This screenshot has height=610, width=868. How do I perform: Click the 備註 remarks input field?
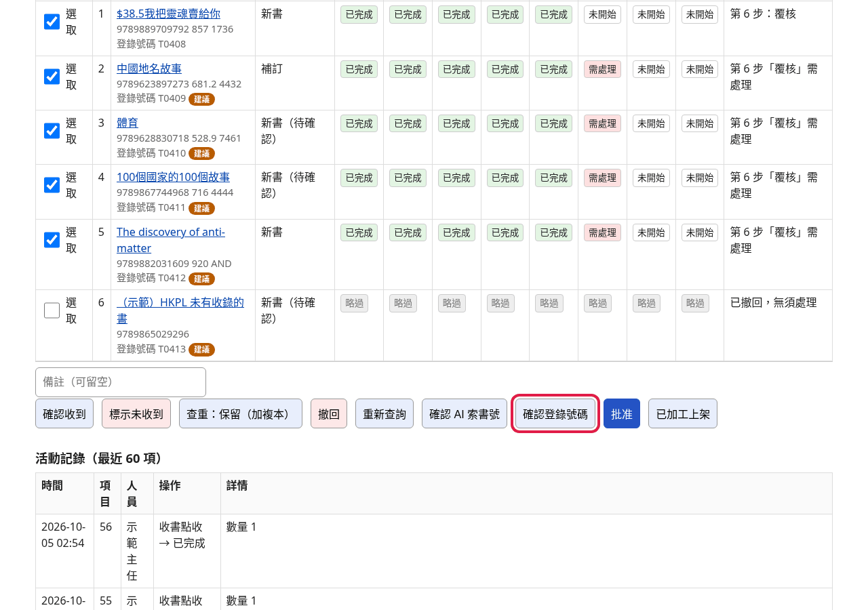tap(121, 382)
